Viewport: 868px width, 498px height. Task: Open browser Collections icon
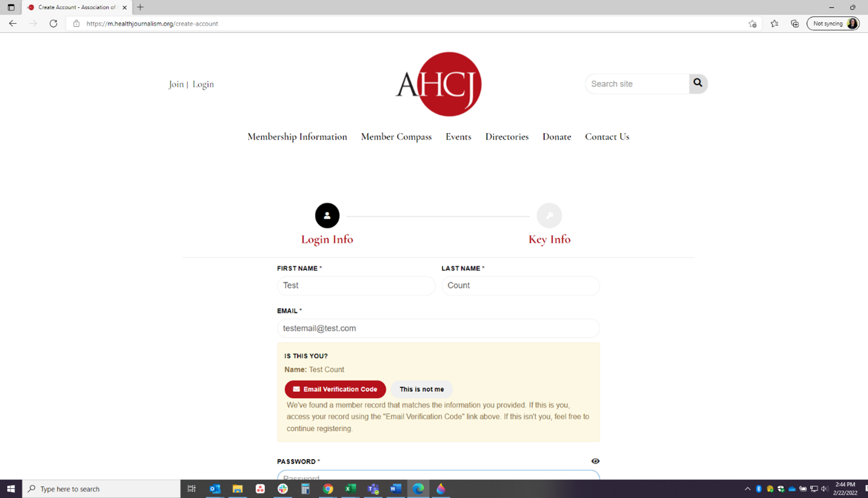[795, 24]
